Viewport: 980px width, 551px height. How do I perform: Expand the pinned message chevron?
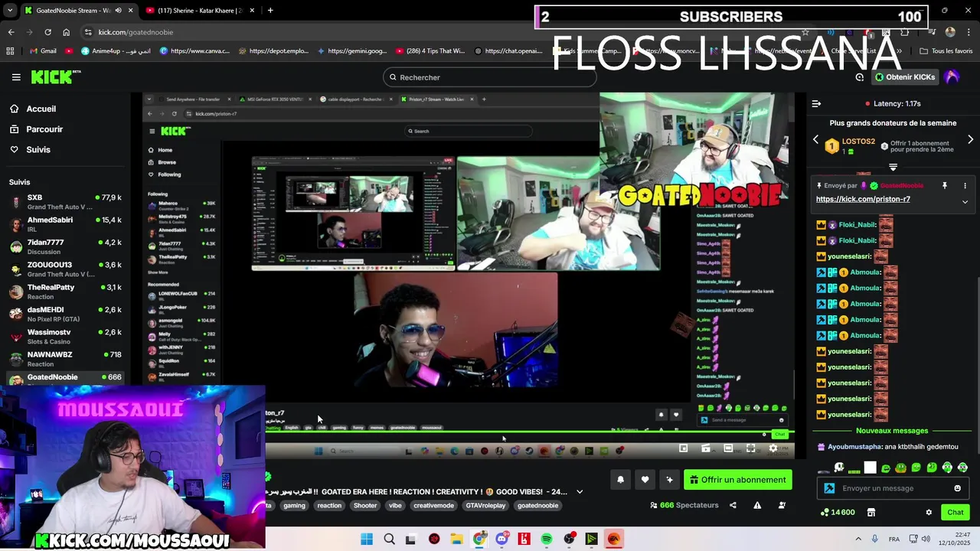tap(965, 202)
